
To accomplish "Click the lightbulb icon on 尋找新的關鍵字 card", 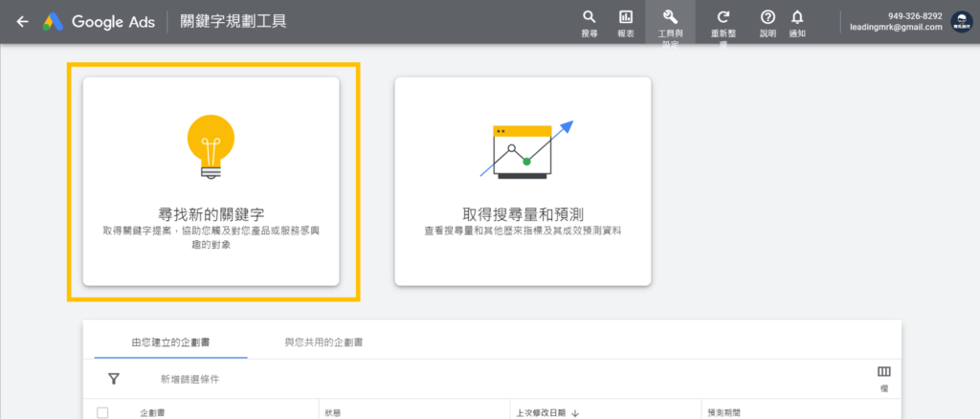I will click(212, 146).
